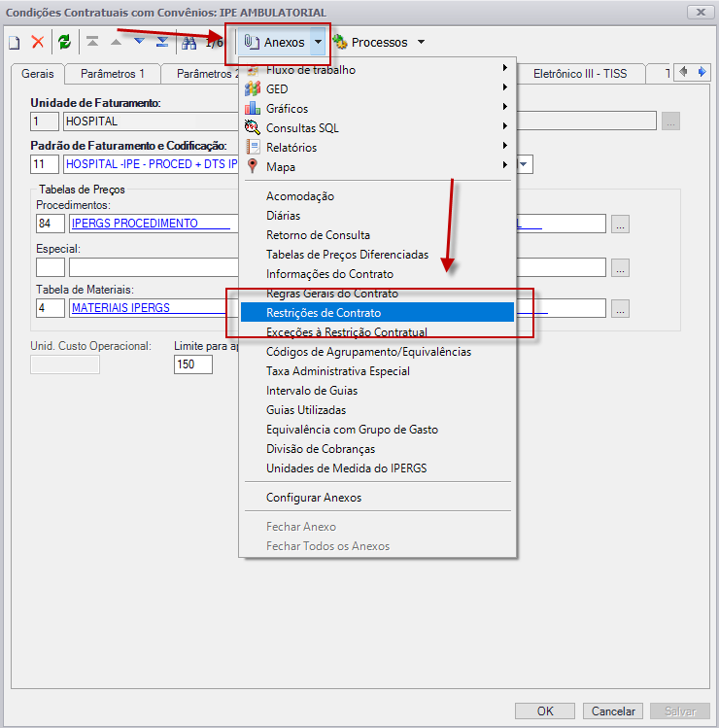Choose Taxa Administrativa Especial

(x=377, y=371)
